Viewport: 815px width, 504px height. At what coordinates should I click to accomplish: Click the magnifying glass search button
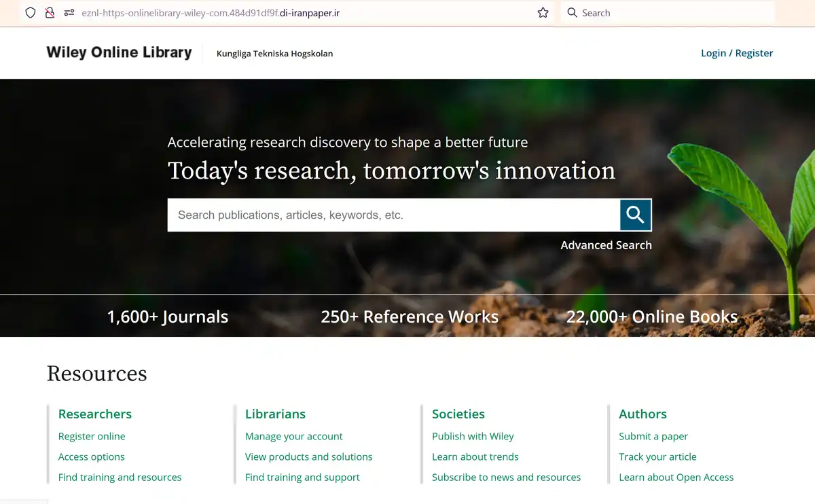(636, 215)
